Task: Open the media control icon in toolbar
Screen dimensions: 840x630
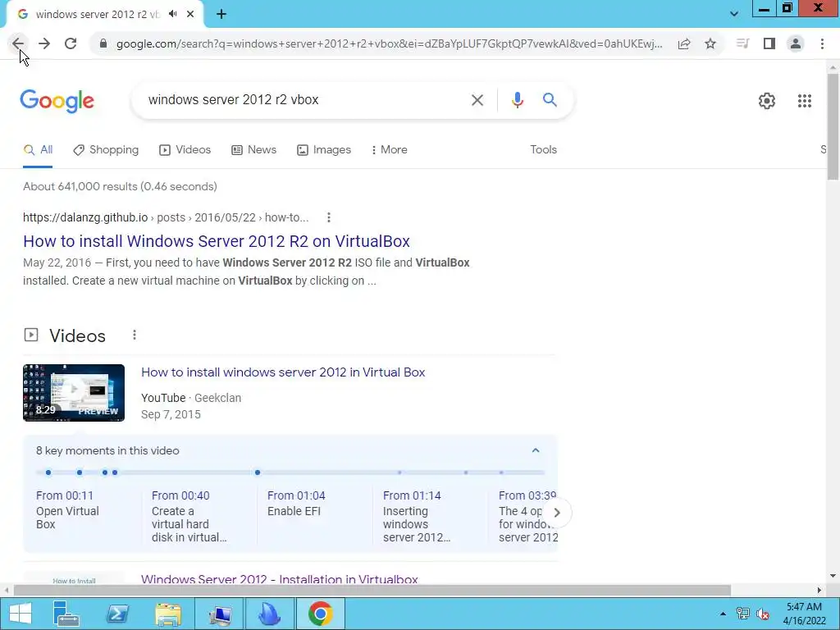Action: tap(742, 43)
